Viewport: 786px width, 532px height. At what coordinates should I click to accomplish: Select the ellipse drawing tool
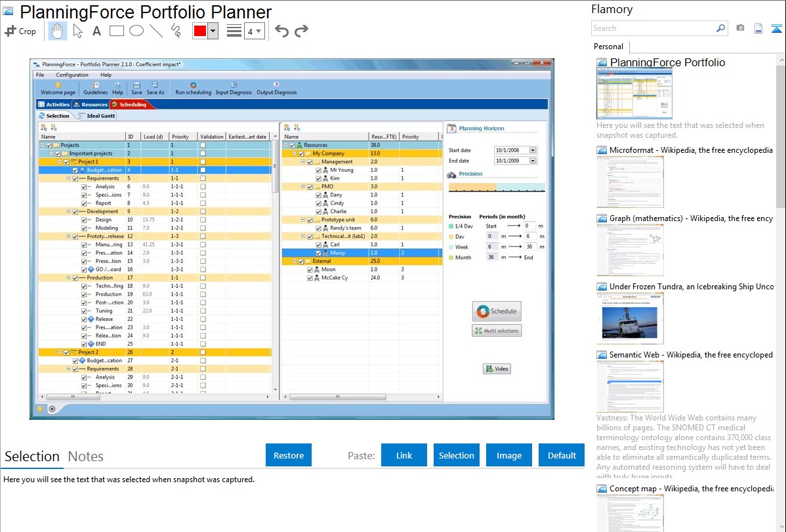[136, 31]
